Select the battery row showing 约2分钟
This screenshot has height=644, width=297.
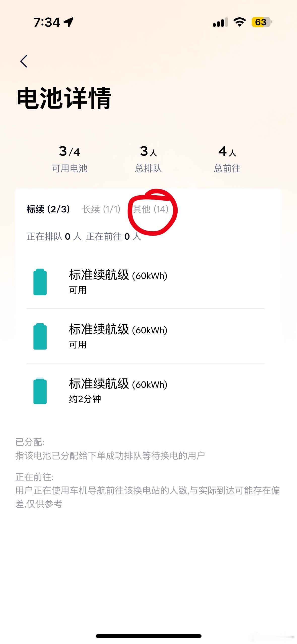(145, 391)
